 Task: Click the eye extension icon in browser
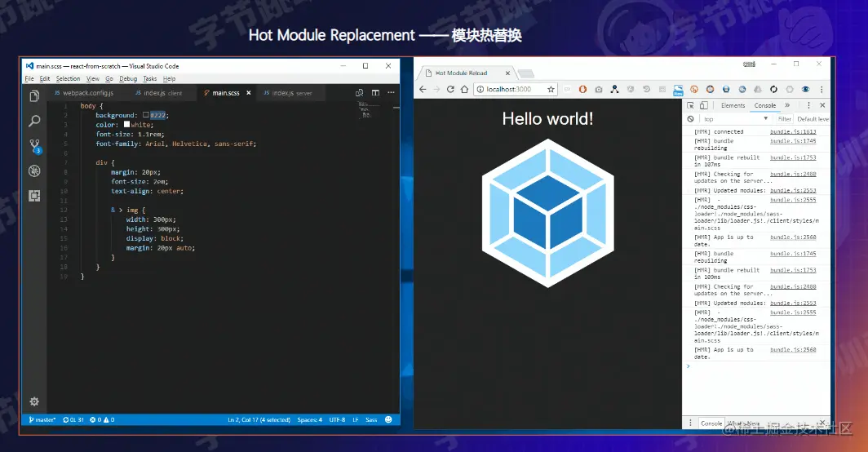[x=805, y=89]
